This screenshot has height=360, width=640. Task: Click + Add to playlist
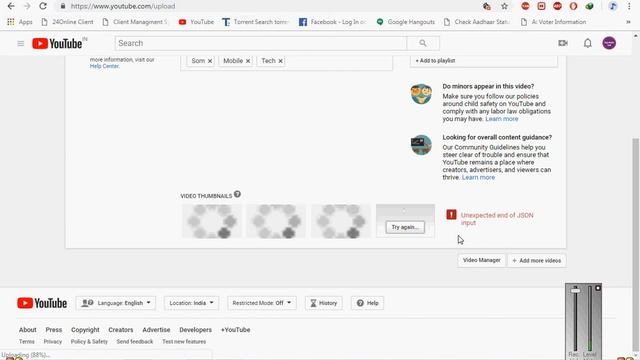(x=436, y=60)
